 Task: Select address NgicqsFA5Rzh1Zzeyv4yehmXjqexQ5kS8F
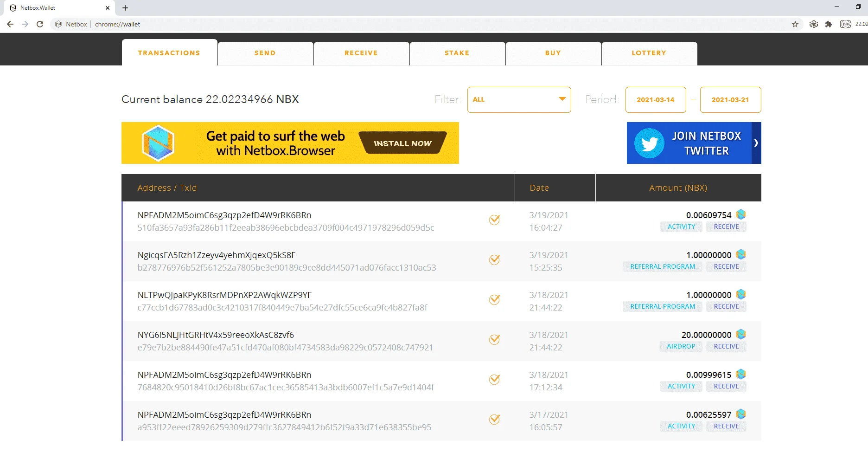tap(217, 255)
